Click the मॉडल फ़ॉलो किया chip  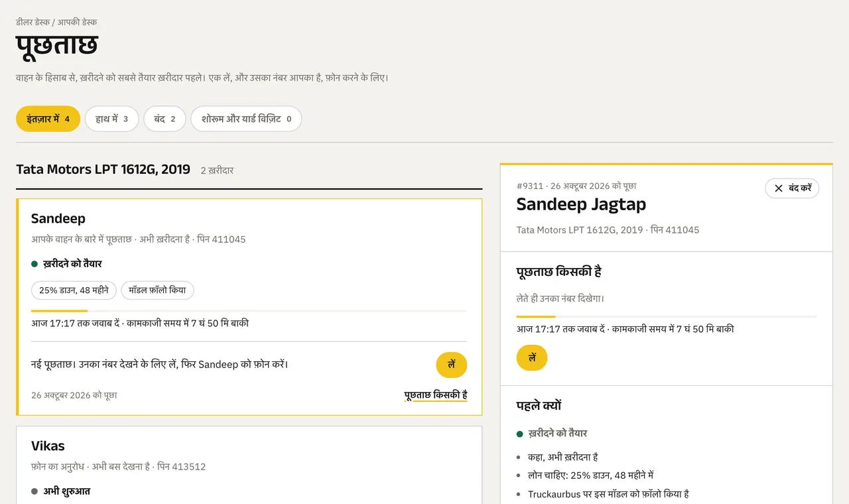(157, 290)
